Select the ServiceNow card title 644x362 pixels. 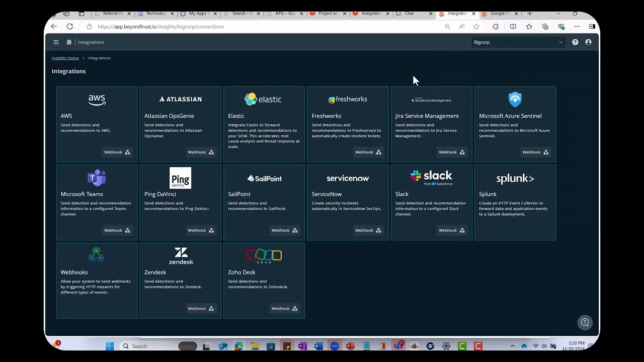pyautogui.click(x=327, y=194)
